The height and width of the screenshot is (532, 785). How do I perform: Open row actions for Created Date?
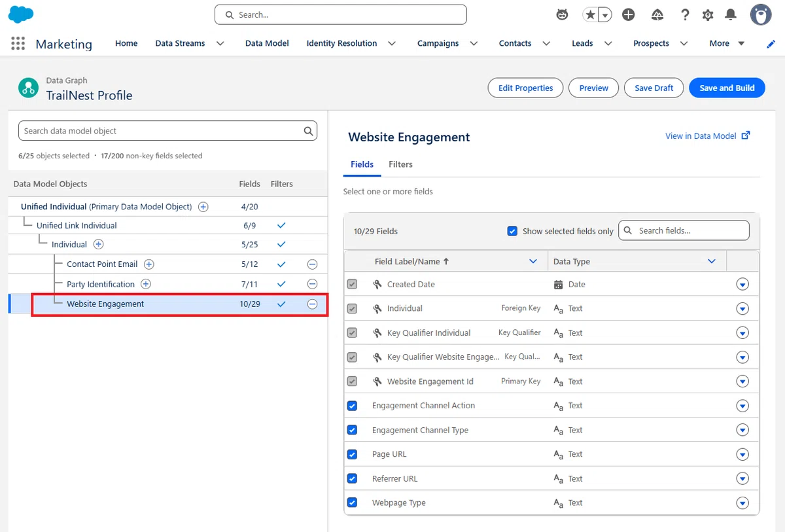tap(742, 285)
